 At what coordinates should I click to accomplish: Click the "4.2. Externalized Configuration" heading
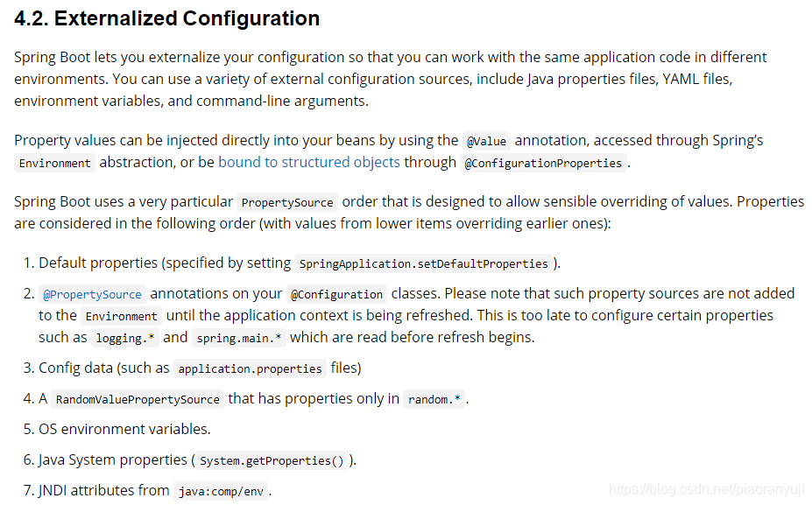click(x=167, y=18)
